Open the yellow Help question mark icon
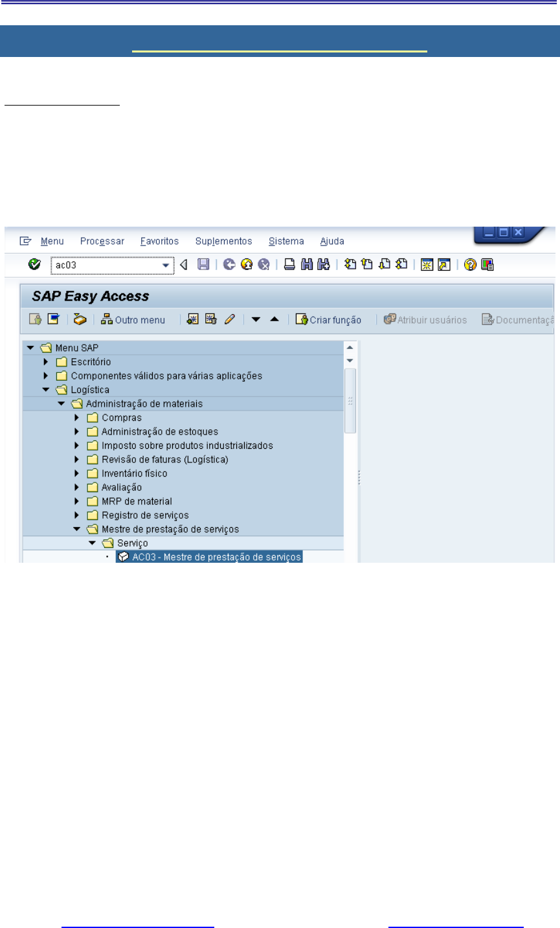This screenshot has width=560, height=928. 471,264
